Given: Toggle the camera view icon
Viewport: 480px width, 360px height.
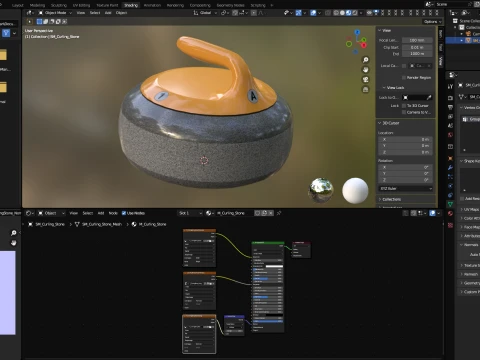Looking at the screenshot, I should [366, 79].
